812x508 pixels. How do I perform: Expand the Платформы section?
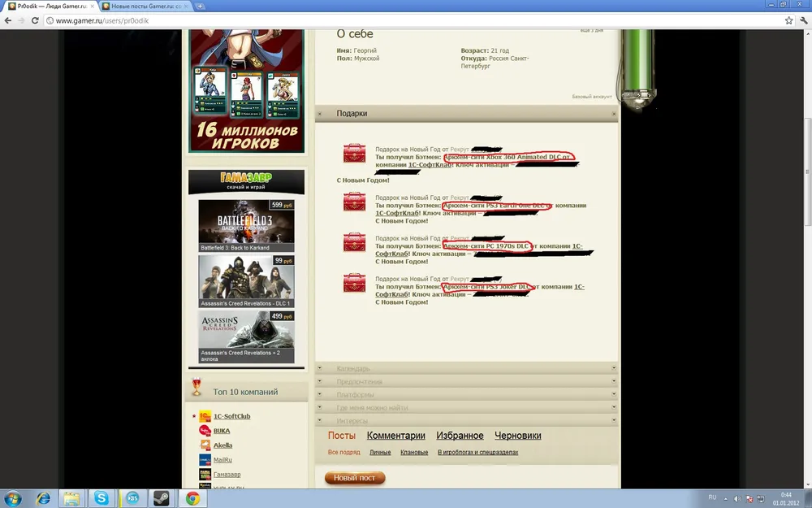coord(356,394)
